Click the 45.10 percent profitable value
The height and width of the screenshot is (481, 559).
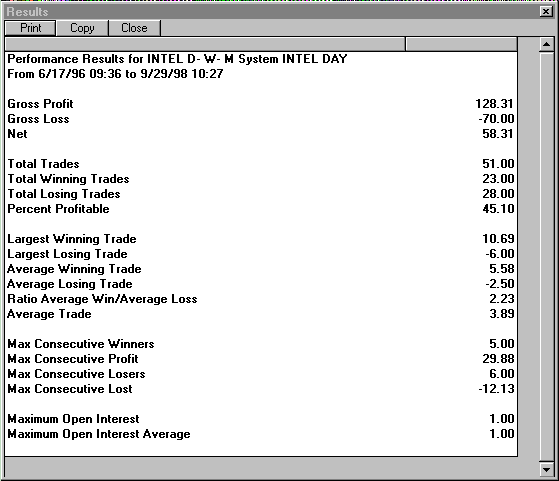point(498,209)
